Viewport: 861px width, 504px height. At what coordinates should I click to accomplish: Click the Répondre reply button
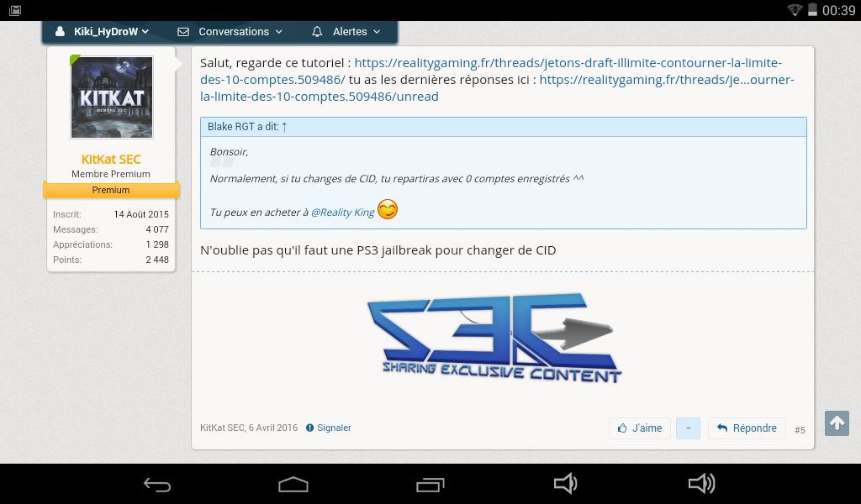click(747, 428)
